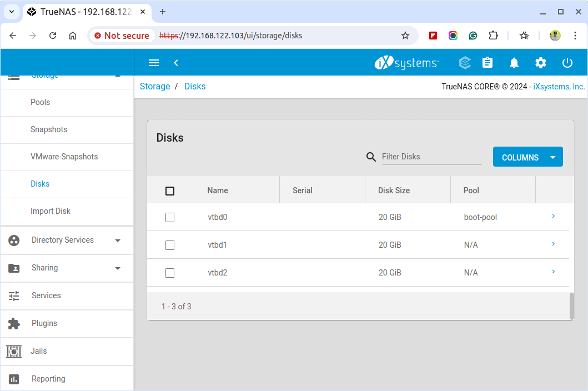Open the power menu icon
This screenshot has height=391, width=588.
click(567, 63)
